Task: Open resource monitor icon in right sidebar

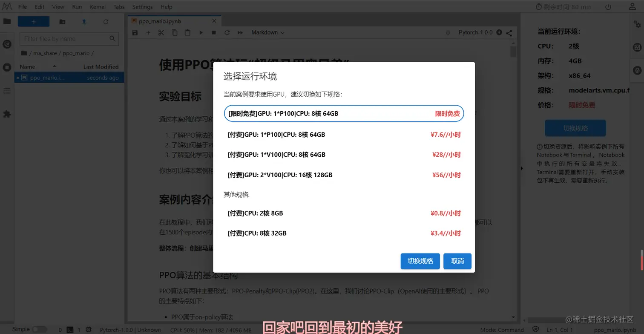Action: (637, 47)
